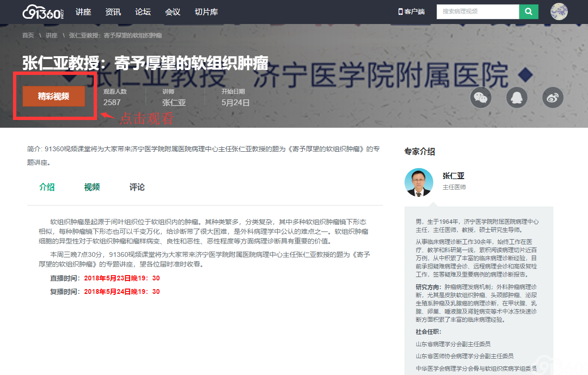Click the 研究方向 label in expert bio
The height and width of the screenshot is (375, 588).
point(429,287)
